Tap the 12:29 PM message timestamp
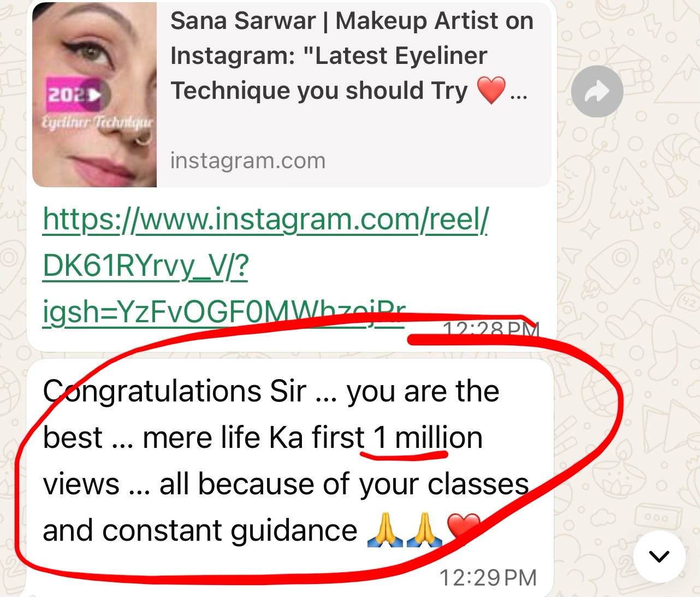The width and height of the screenshot is (700, 597). [x=488, y=577]
